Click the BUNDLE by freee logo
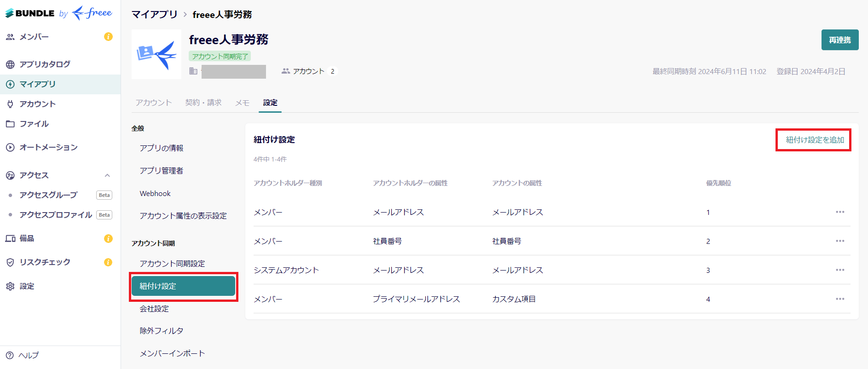The image size is (868, 369). click(x=58, y=13)
